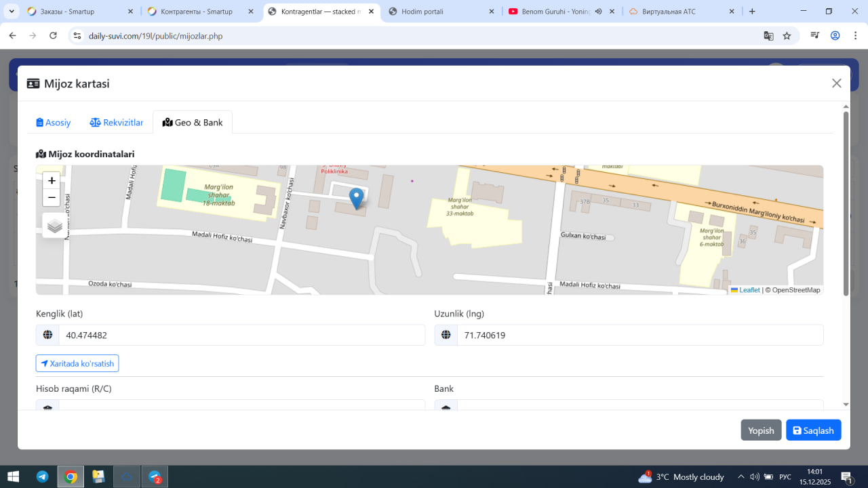The width and height of the screenshot is (868, 488).
Task: Open Chrome profile icon
Action: point(835,36)
